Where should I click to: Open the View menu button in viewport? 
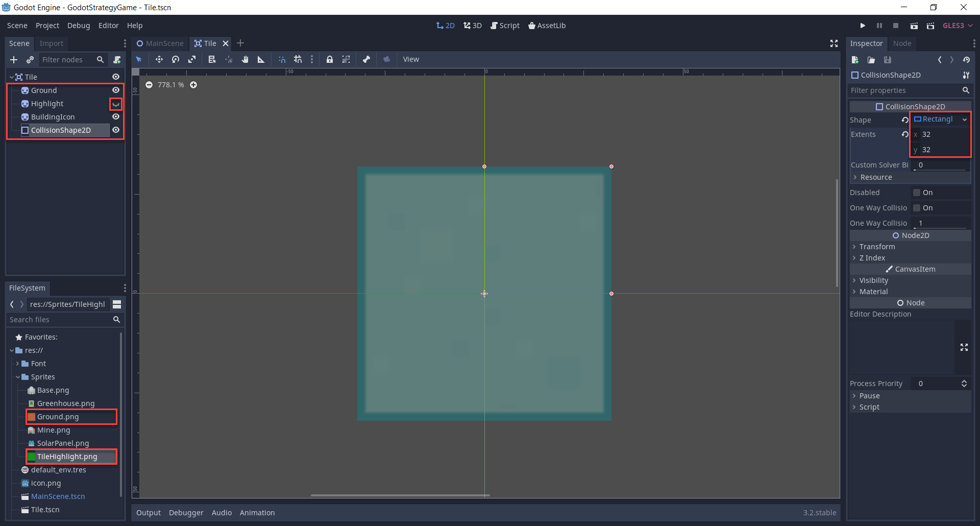click(411, 60)
